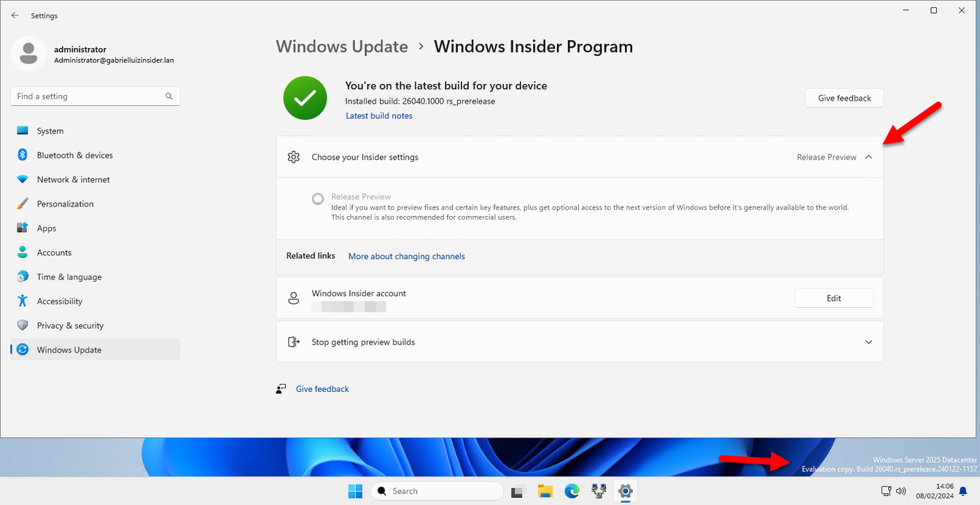The height and width of the screenshot is (505, 980).
Task: Open the Latest build notes link
Action: pyautogui.click(x=379, y=116)
